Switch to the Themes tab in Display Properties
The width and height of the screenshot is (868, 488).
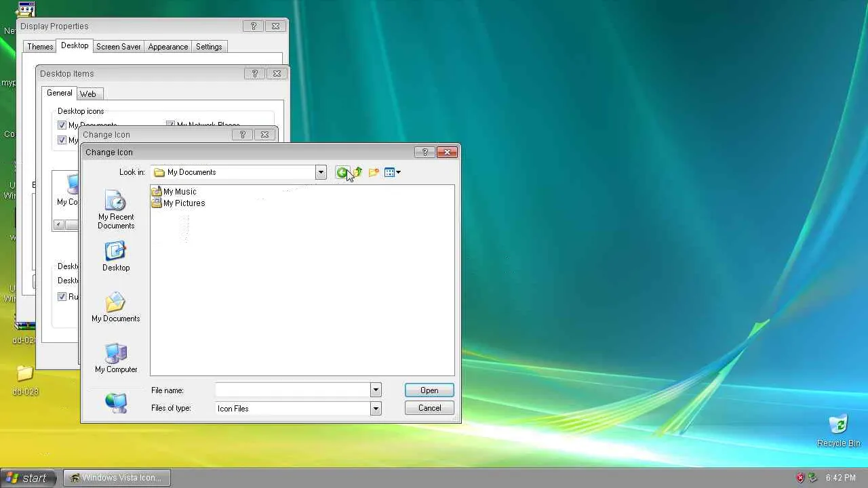click(40, 47)
